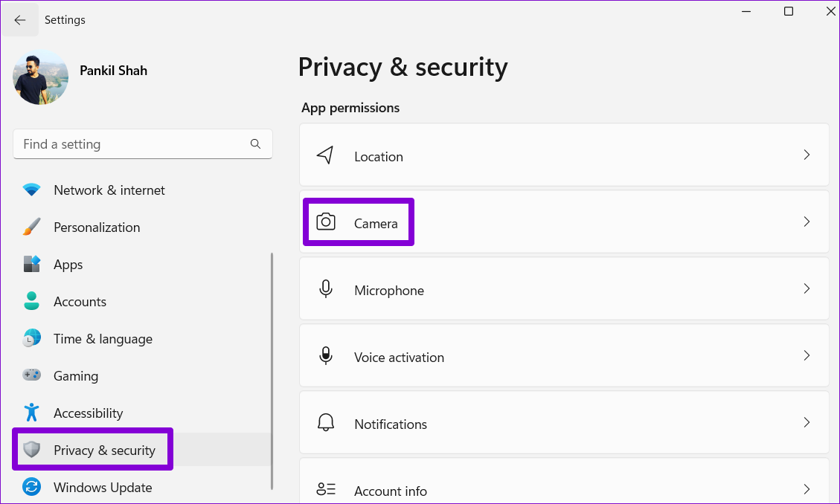Click the Network & internet wifi icon

pos(31,190)
